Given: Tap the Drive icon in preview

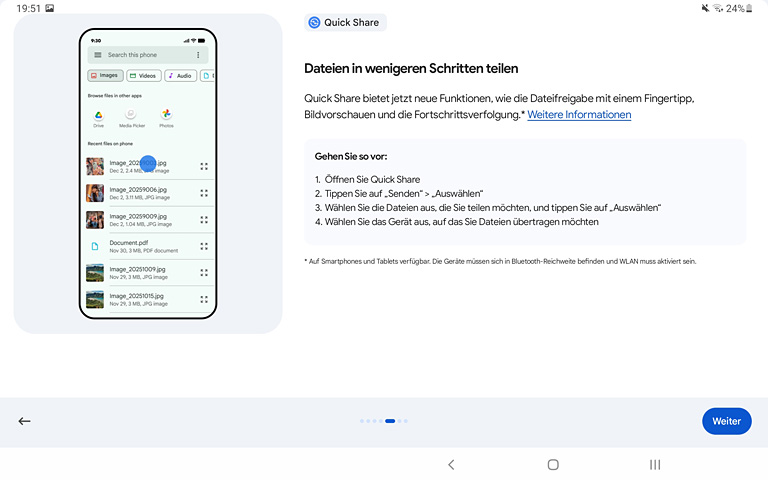Looking at the screenshot, I should [x=99, y=116].
